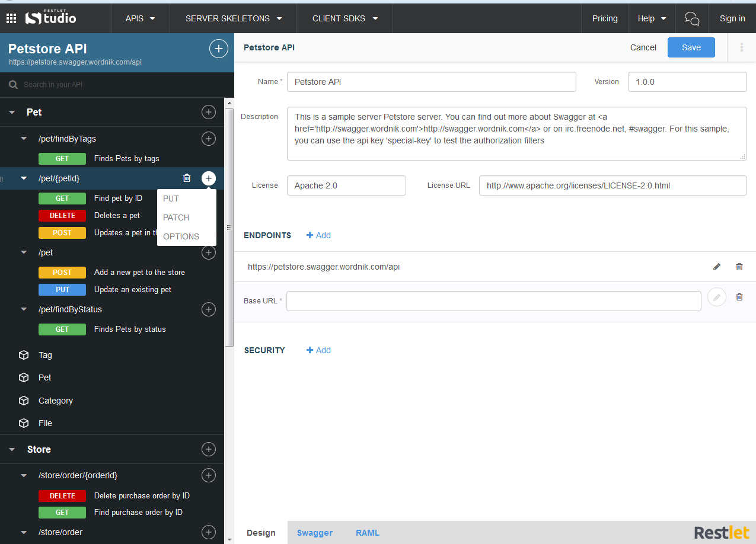Add a new security scheme
This screenshot has width=756, height=544.
(318, 350)
